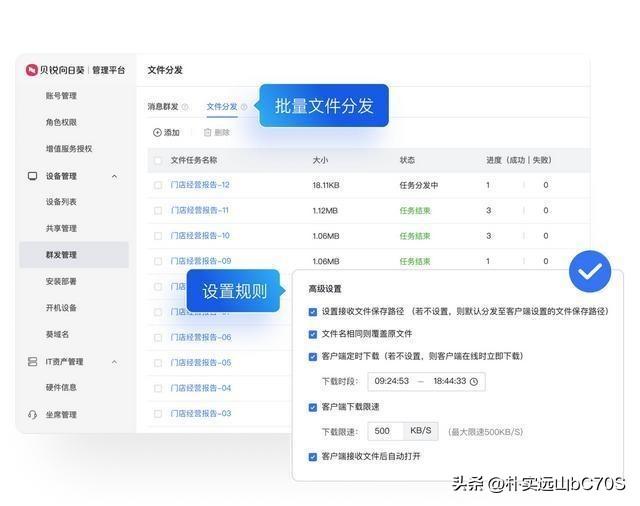
Task: Open the 门店经营报告-11 task link
Action: click(x=200, y=210)
